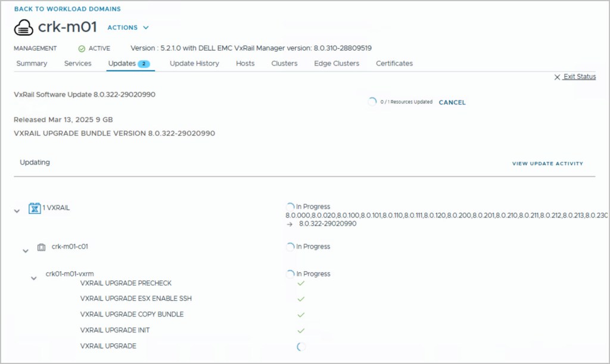Collapse the crk01-m01-vxrm row

point(34,278)
